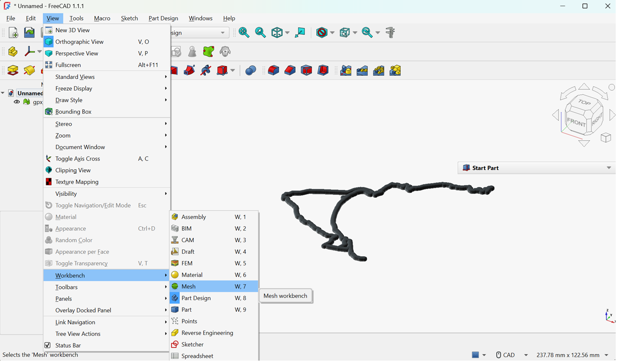The image size is (622, 364).
Task: Click the isometric view cube icon
Action: coord(277,33)
